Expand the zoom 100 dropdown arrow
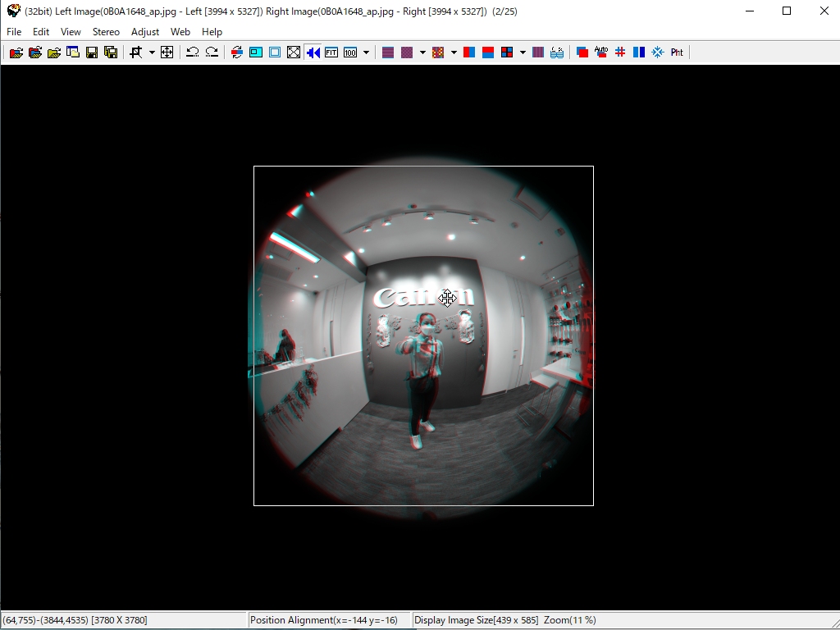 367,52
